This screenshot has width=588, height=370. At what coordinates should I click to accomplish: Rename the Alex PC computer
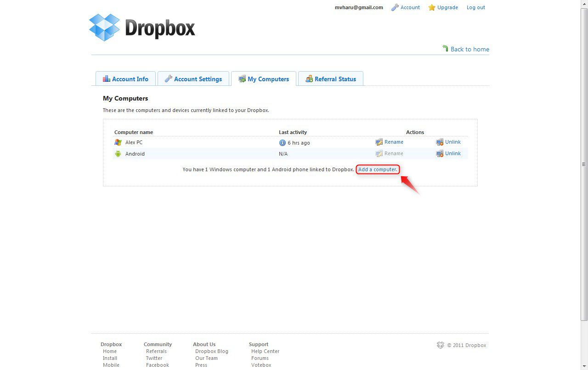(x=394, y=142)
